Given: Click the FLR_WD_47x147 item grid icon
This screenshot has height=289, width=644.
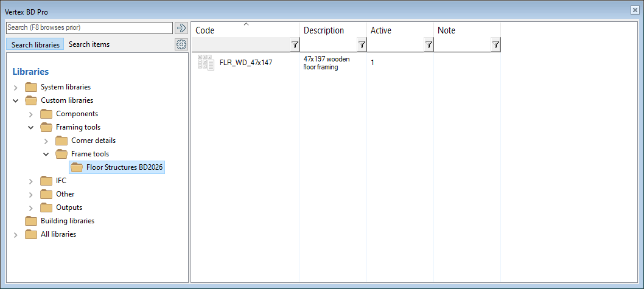Looking at the screenshot, I should point(206,62).
